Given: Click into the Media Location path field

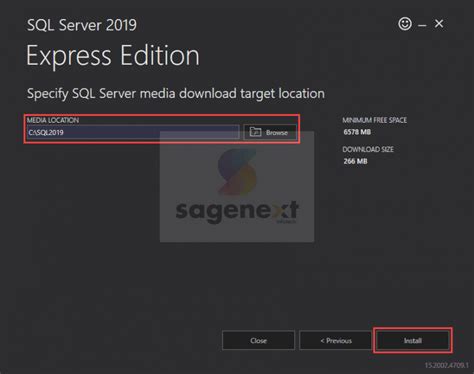Looking at the screenshot, I should [x=133, y=132].
